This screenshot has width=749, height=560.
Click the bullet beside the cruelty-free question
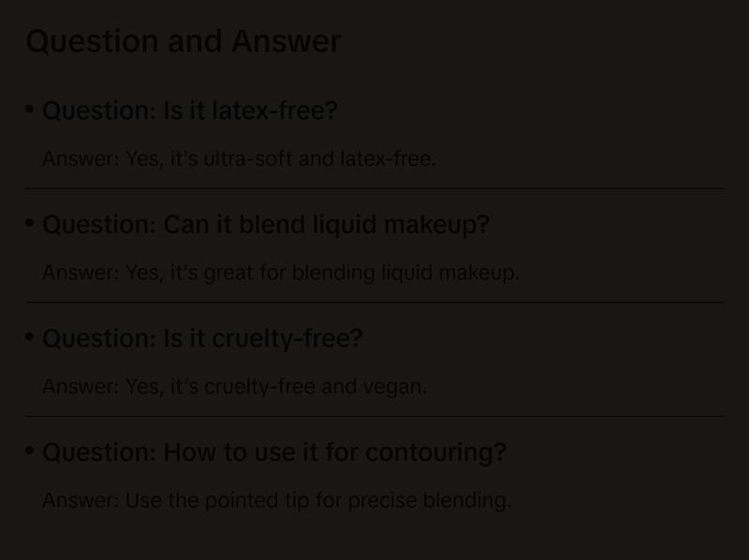point(30,337)
